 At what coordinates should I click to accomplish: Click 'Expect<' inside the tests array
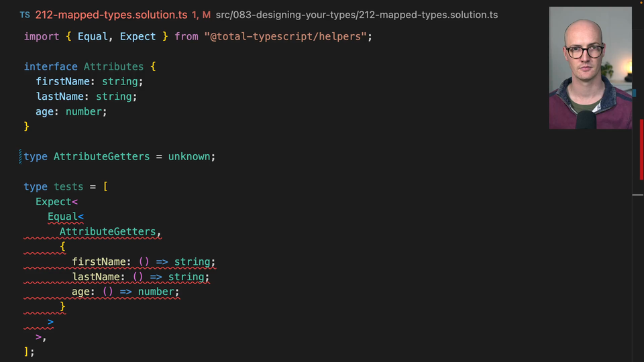pos(56,202)
